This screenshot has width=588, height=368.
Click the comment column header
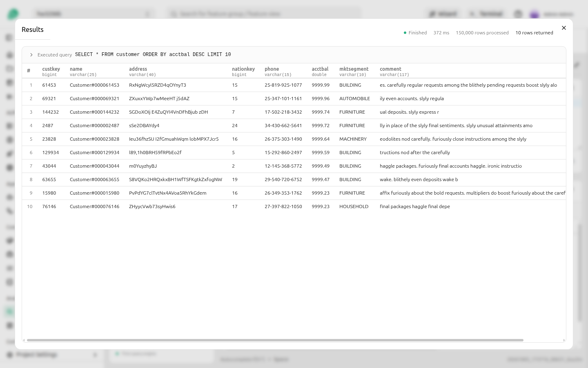pos(394,72)
